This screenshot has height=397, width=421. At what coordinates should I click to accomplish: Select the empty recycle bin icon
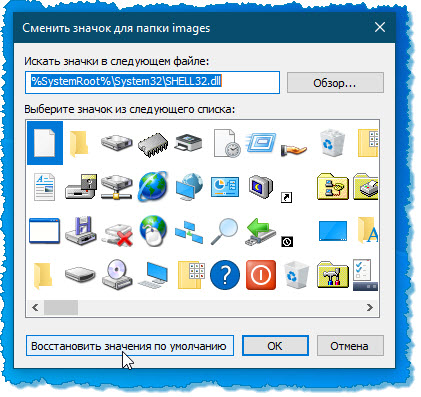(297, 275)
